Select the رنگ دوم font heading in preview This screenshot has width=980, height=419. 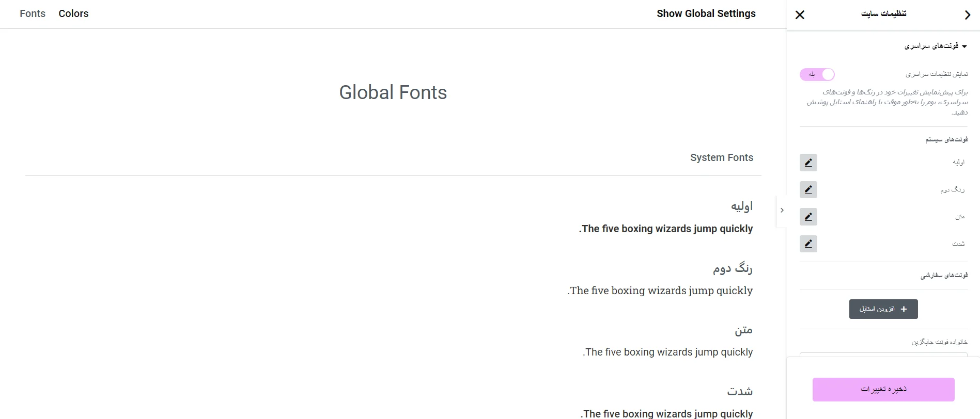pos(733,268)
